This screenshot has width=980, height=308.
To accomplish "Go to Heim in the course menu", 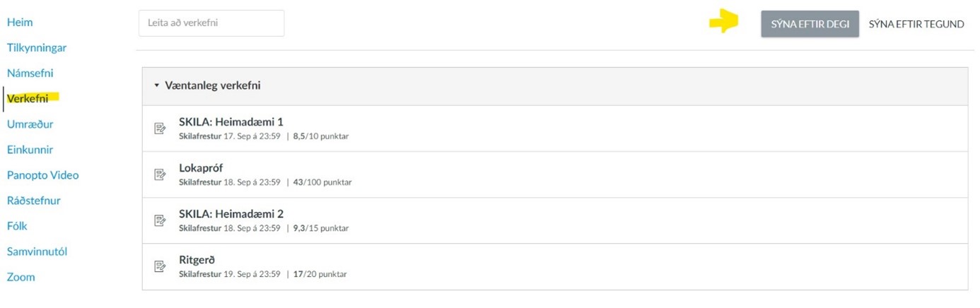I will (x=20, y=22).
